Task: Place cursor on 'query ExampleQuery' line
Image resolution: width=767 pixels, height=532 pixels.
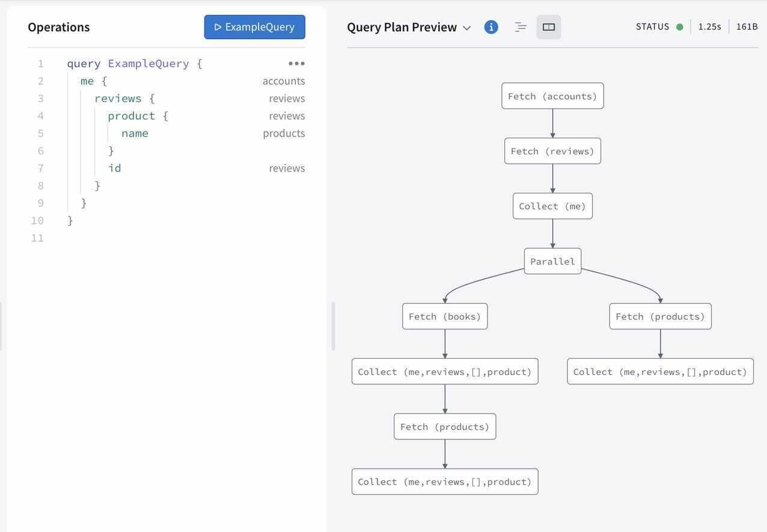Action: (x=135, y=63)
